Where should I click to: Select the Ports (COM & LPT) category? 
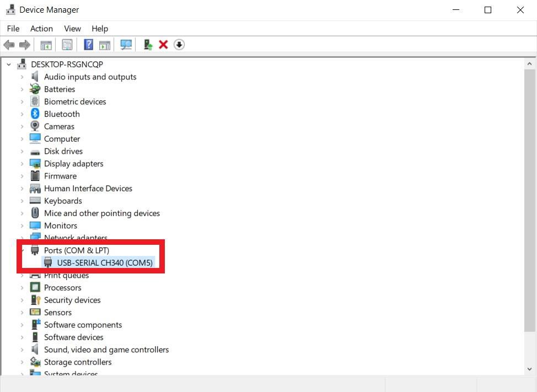[x=77, y=250]
